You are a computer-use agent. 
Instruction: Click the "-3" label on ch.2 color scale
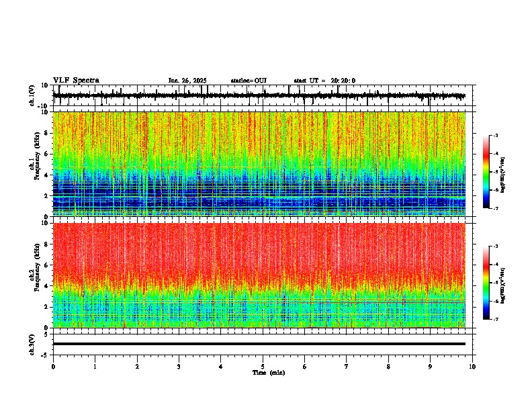coord(495,246)
